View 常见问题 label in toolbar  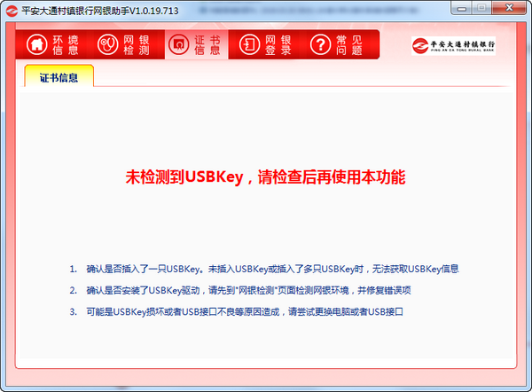tap(349, 45)
